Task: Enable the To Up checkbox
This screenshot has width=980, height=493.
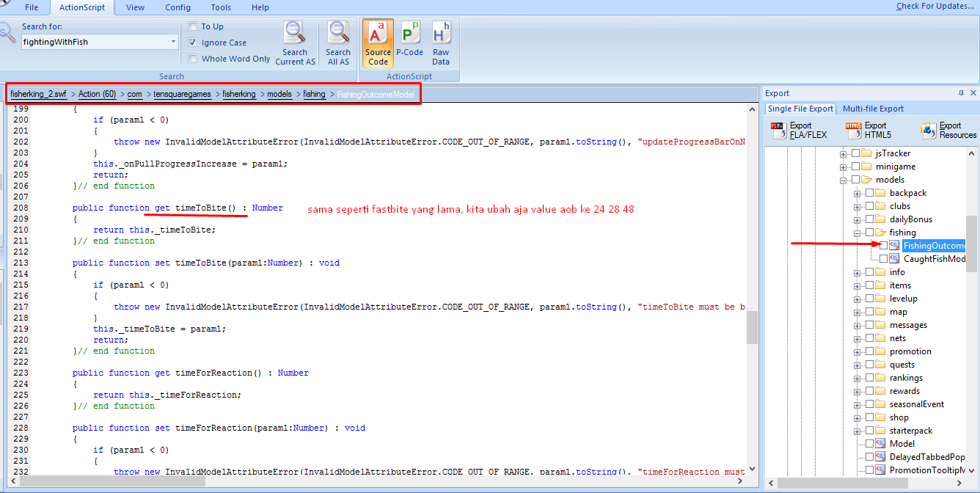Action: coord(193,26)
